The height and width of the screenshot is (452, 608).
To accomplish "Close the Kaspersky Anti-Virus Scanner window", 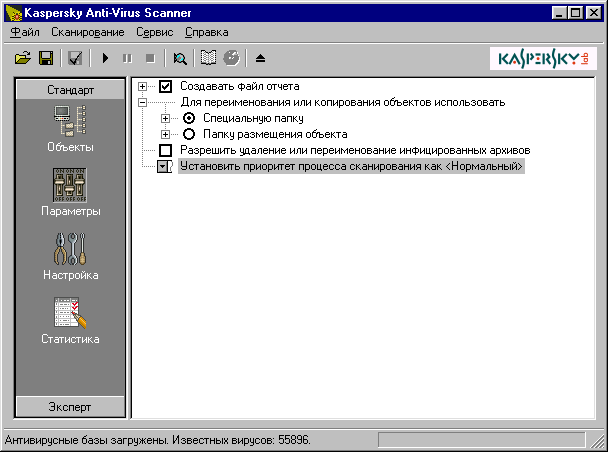I will pyautogui.click(x=594, y=13).
